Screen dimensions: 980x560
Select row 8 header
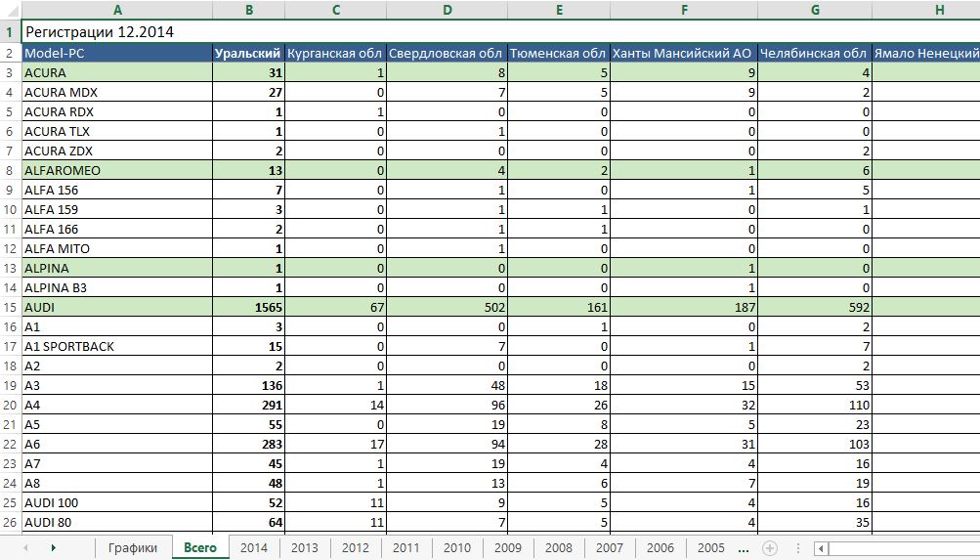(11, 170)
